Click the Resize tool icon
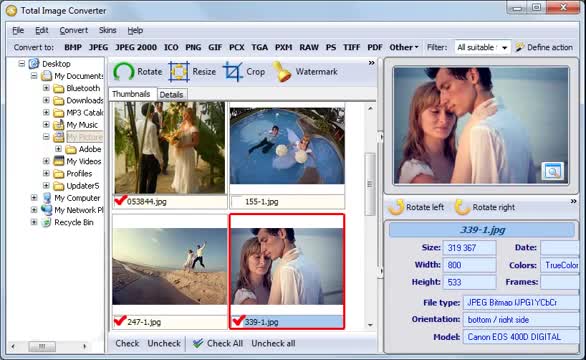 [179, 71]
